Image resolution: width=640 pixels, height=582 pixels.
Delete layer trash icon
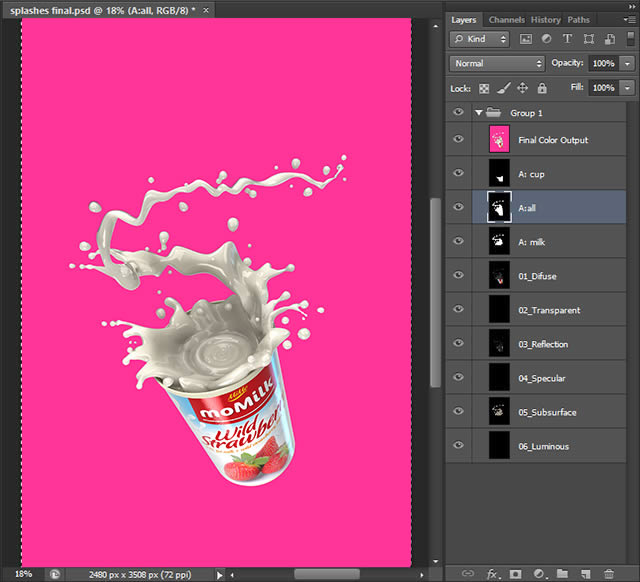[x=609, y=574]
